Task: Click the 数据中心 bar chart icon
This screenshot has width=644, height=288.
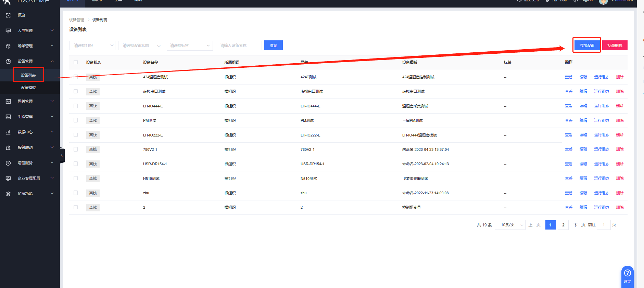Action: click(x=8, y=132)
